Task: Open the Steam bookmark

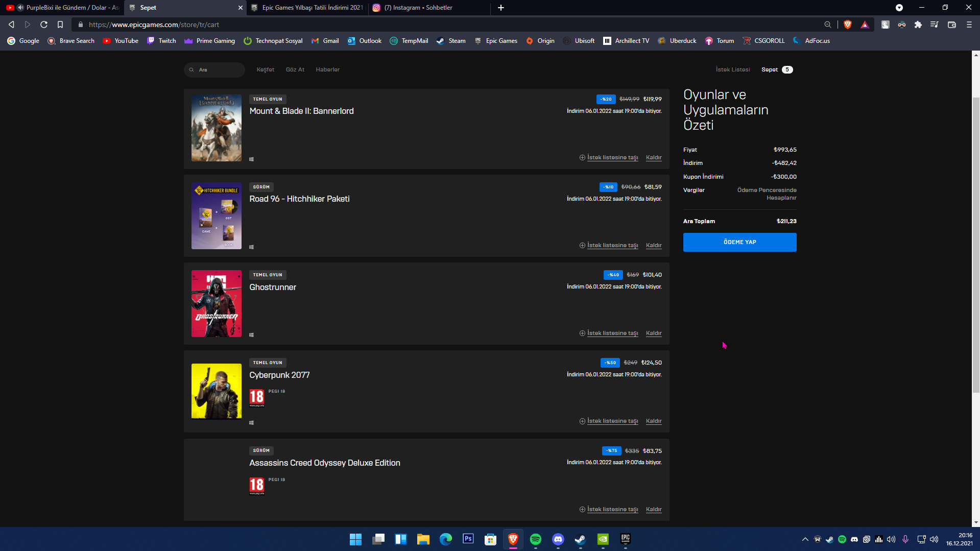Action: pyautogui.click(x=451, y=41)
